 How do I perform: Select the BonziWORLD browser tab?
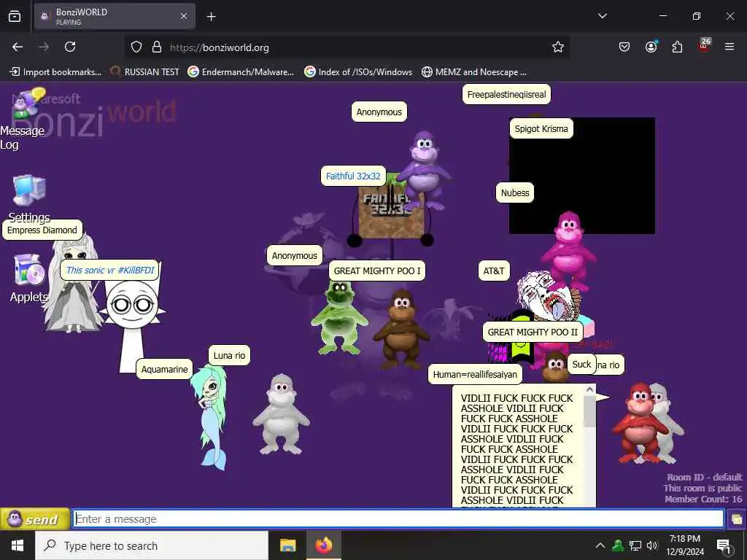[115, 17]
